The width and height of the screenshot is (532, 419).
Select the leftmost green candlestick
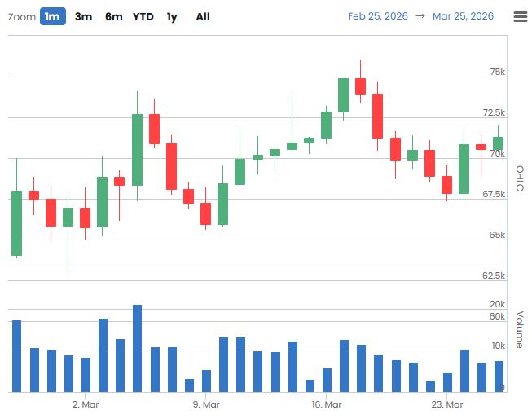click(x=16, y=223)
